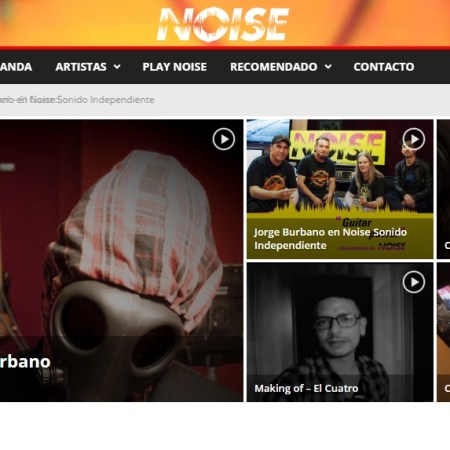The width and height of the screenshot is (450, 450).
Task: Open the black and white man with glasses thumbnail
Action: (x=340, y=332)
